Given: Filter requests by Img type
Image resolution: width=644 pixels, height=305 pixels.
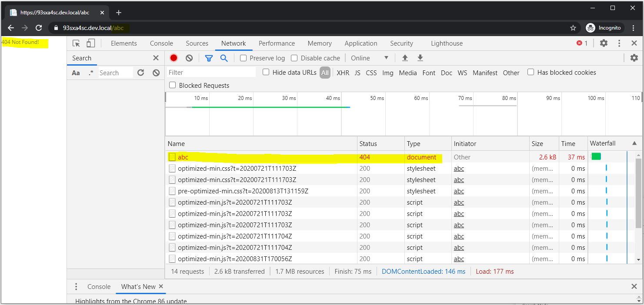Looking at the screenshot, I should point(388,73).
